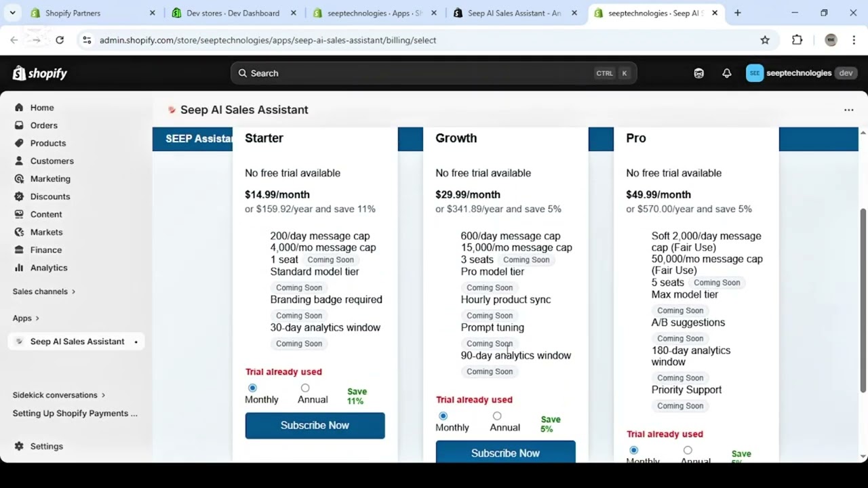Select Annual billing for Pro plan
The height and width of the screenshot is (488, 868).
coord(688,450)
